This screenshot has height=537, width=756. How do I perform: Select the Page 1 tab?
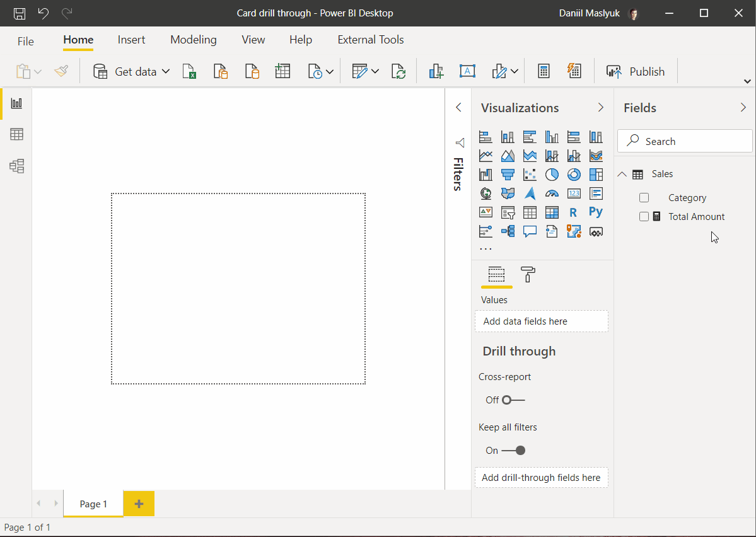point(93,504)
